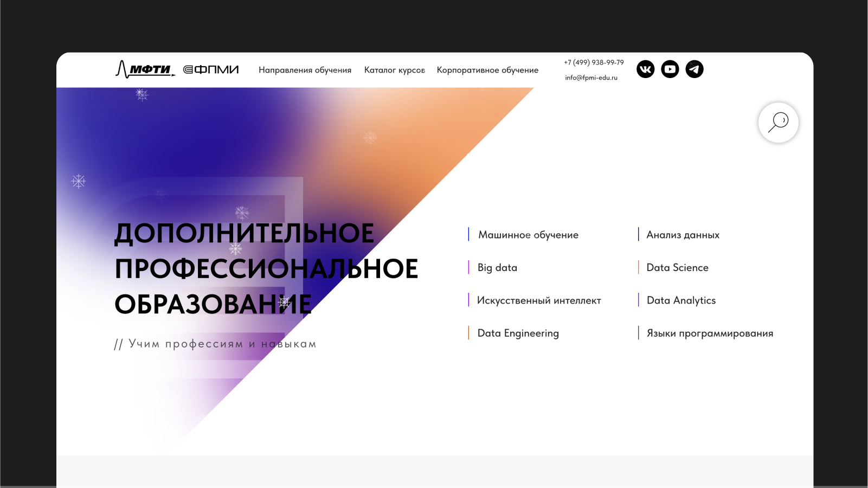Screen dimensions: 868x488
Task: Go to the Data Analytics direction
Action: (x=681, y=300)
